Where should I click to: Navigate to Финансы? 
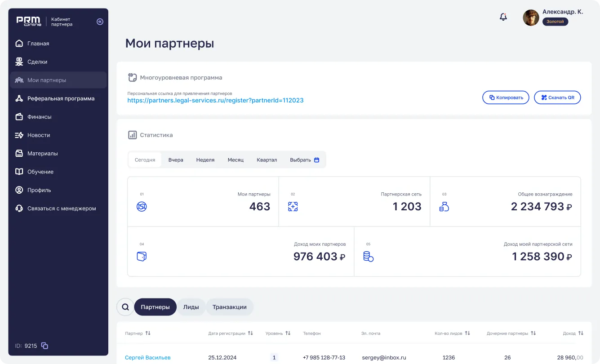tap(58, 117)
